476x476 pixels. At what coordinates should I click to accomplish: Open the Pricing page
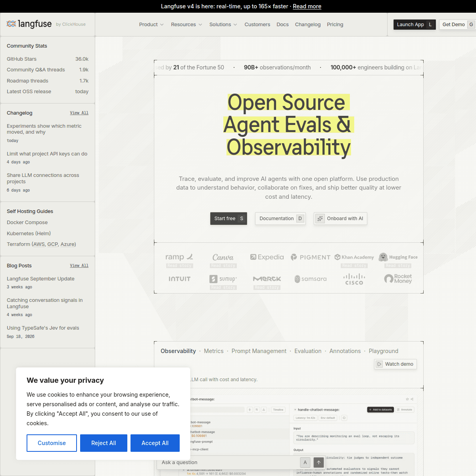(x=335, y=25)
